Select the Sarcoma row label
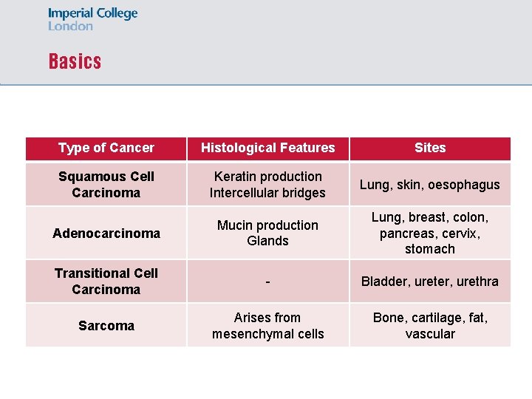This screenshot has height=399, width=532. 106,326
